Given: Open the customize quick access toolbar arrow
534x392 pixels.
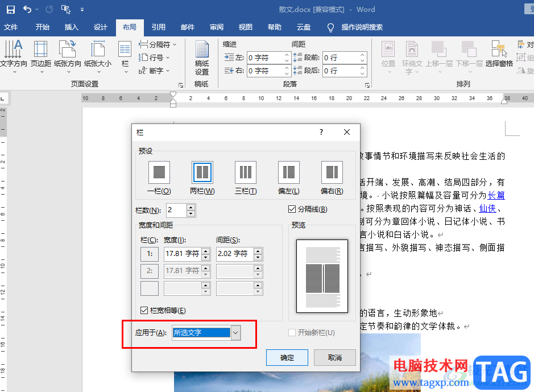Looking at the screenshot, I should 82,10.
